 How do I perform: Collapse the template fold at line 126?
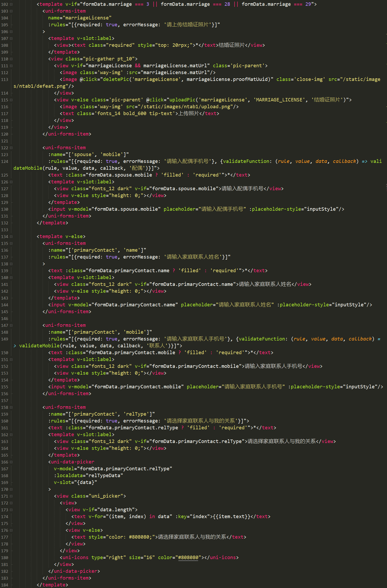11,182
